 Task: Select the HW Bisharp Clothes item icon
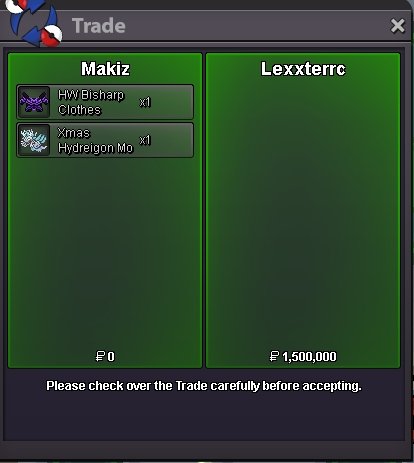click(34, 102)
